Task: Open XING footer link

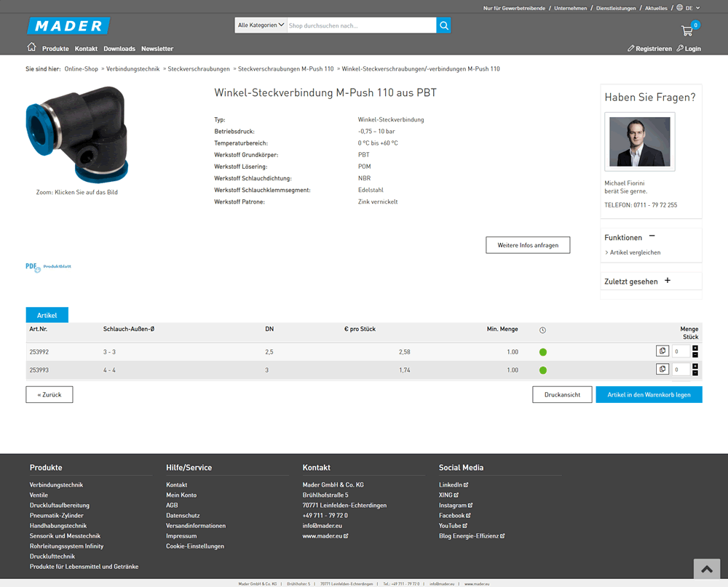Action: pyautogui.click(x=449, y=495)
